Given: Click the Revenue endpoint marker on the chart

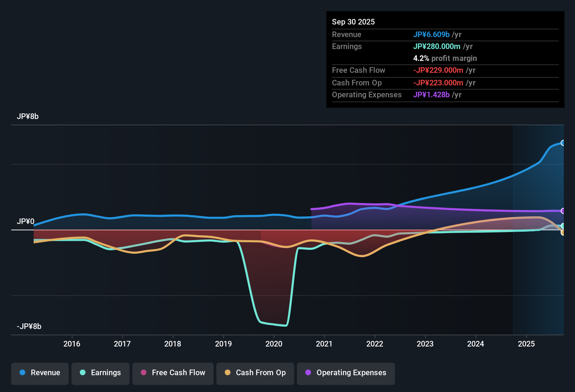Looking at the screenshot, I should coord(563,143).
